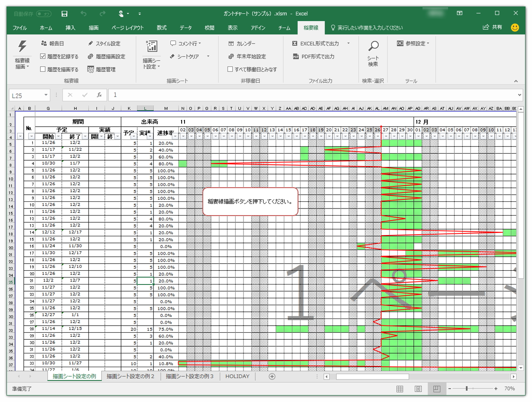Switch to Normal view in status bar
532x402 pixels.
coord(400,389)
